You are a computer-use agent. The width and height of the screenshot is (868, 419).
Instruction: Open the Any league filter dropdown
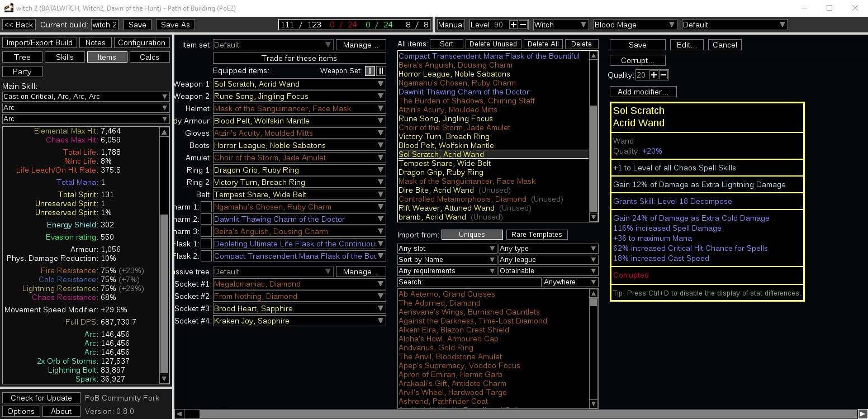point(548,260)
